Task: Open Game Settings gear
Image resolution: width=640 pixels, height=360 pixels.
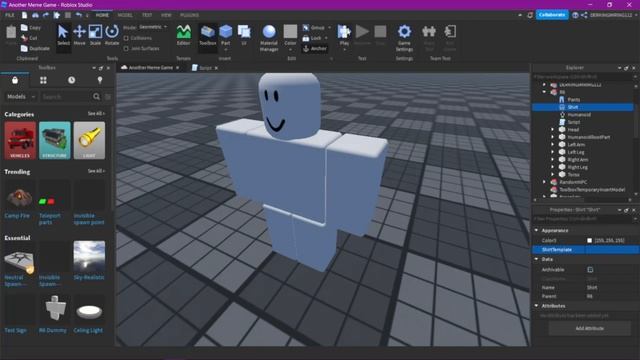Action: 404,38
